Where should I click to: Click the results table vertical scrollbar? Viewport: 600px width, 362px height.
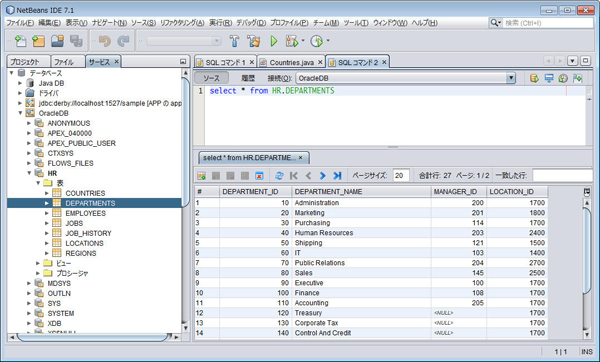point(587,251)
